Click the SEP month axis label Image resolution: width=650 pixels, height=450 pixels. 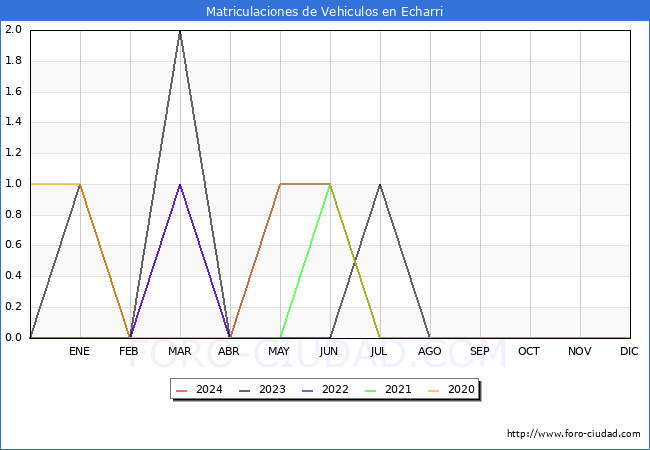pos(480,351)
